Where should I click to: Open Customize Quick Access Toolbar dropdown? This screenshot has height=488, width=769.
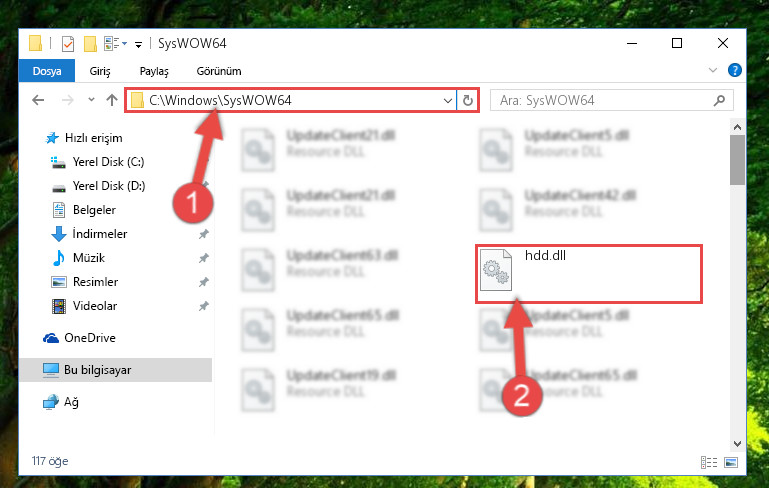(139, 45)
